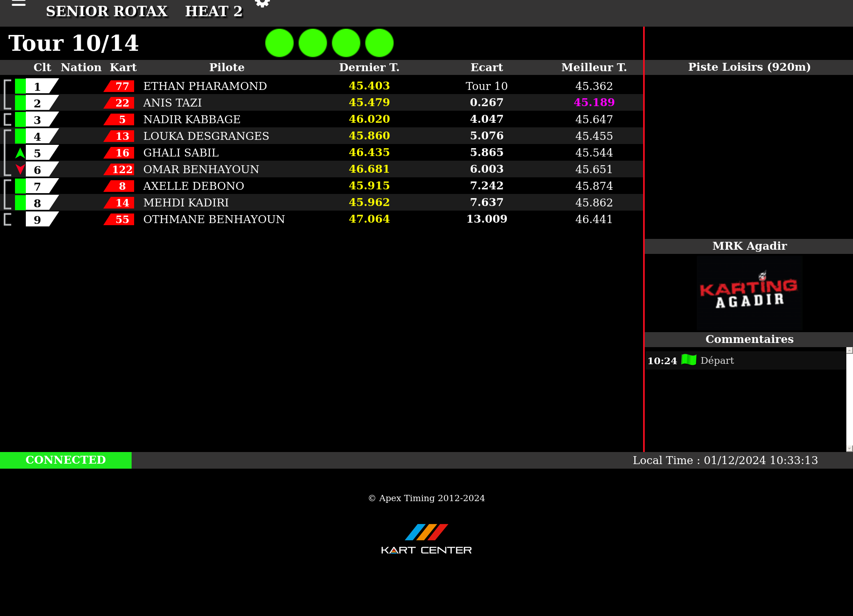
Task: Click the red down arrow for position 6
Action: tap(20, 169)
